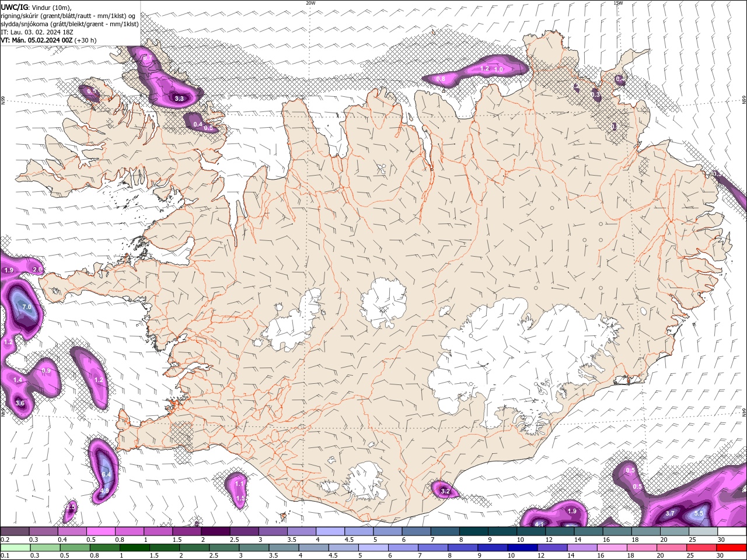Click the "VT: Mán. 05.02.2024 00Z (+30 h)" valid time
Viewport: 747px width, 560px height.
(x=48, y=40)
